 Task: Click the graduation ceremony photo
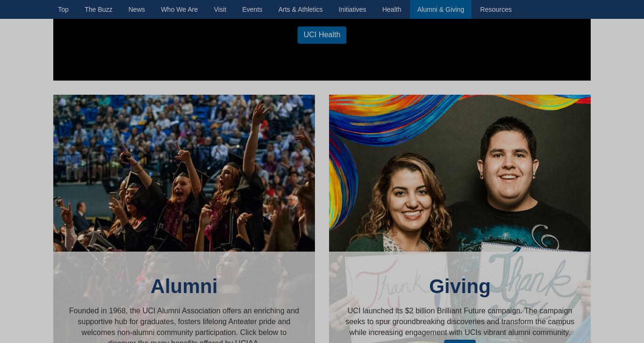tap(184, 173)
